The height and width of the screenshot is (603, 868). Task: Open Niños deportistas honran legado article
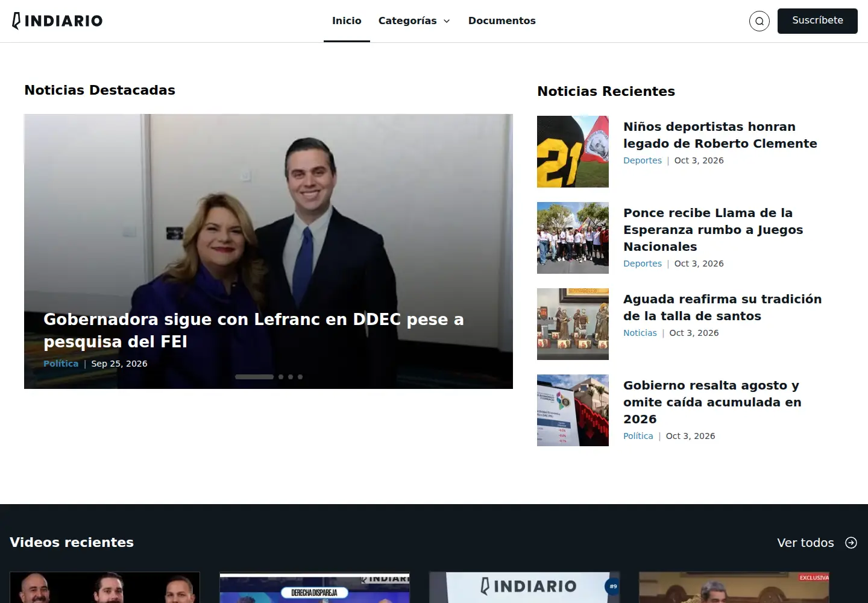720,135
